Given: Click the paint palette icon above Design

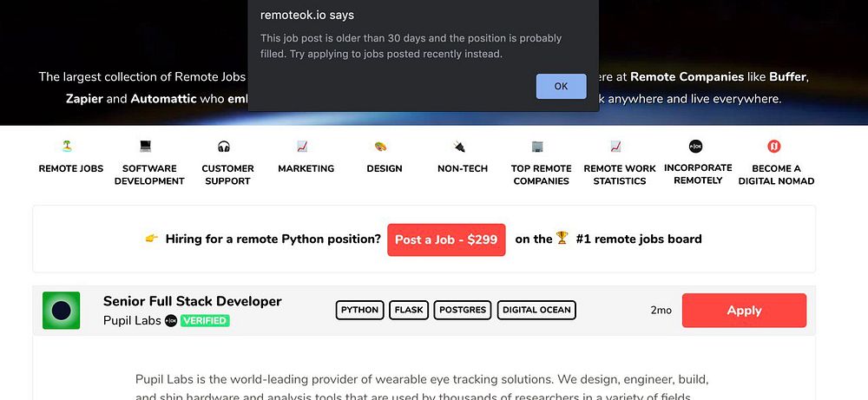Looking at the screenshot, I should (x=380, y=147).
